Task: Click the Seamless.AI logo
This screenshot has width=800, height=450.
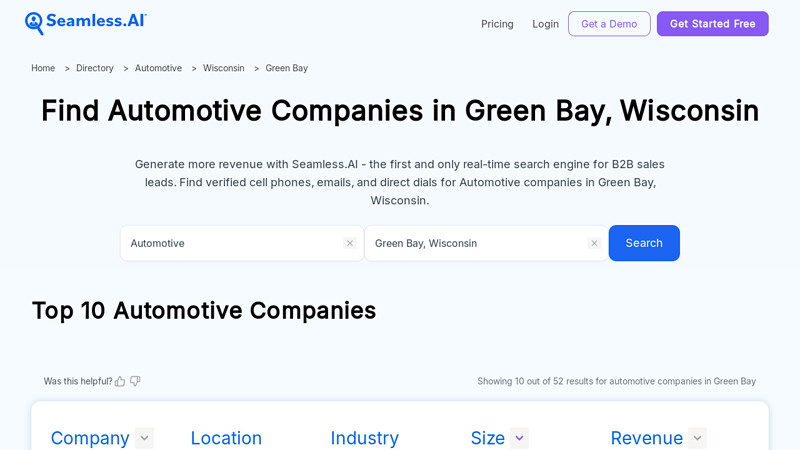Action: coord(86,23)
